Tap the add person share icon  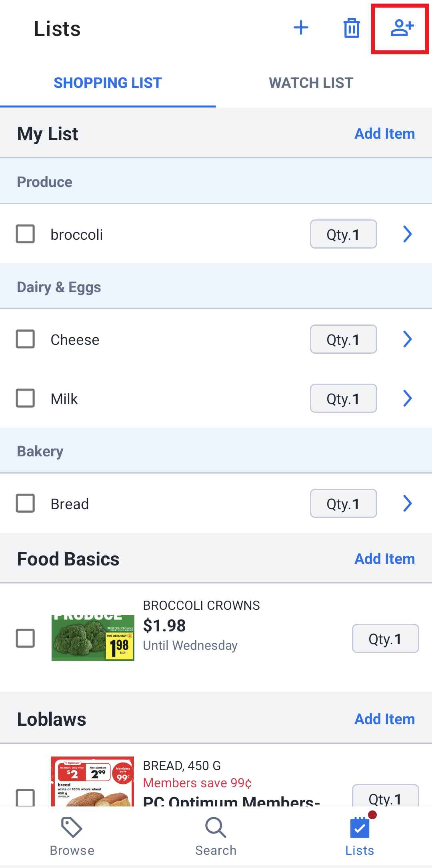click(x=402, y=28)
